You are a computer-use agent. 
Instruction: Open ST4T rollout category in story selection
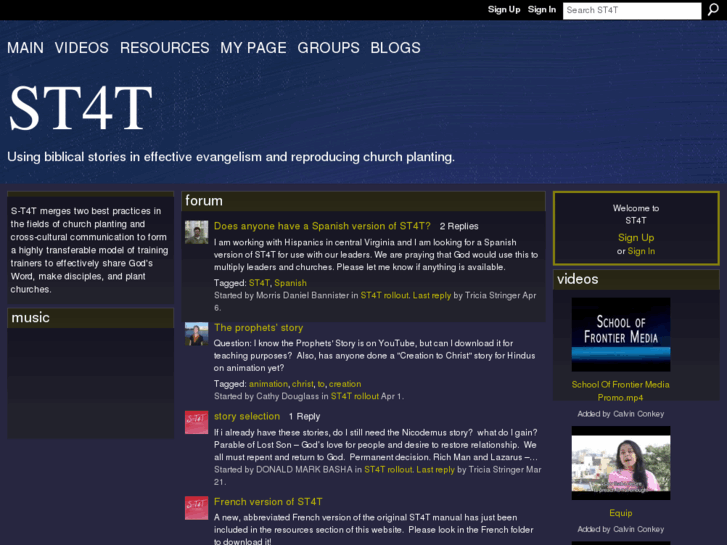point(389,469)
